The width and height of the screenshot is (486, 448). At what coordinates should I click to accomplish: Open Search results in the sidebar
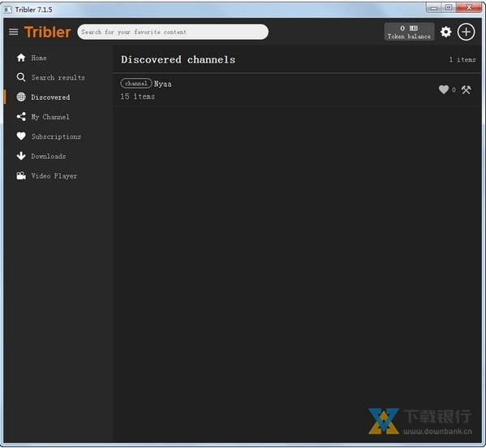pos(58,78)
